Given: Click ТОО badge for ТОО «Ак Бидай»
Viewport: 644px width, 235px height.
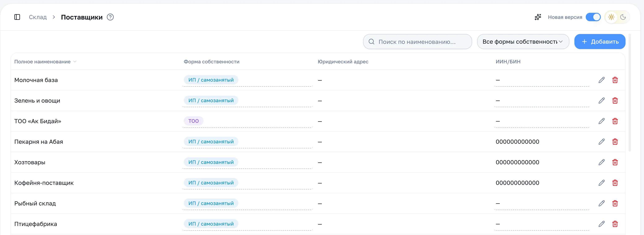Looking at the screenshot, I should pyautogui.click(x=193, y=121).
